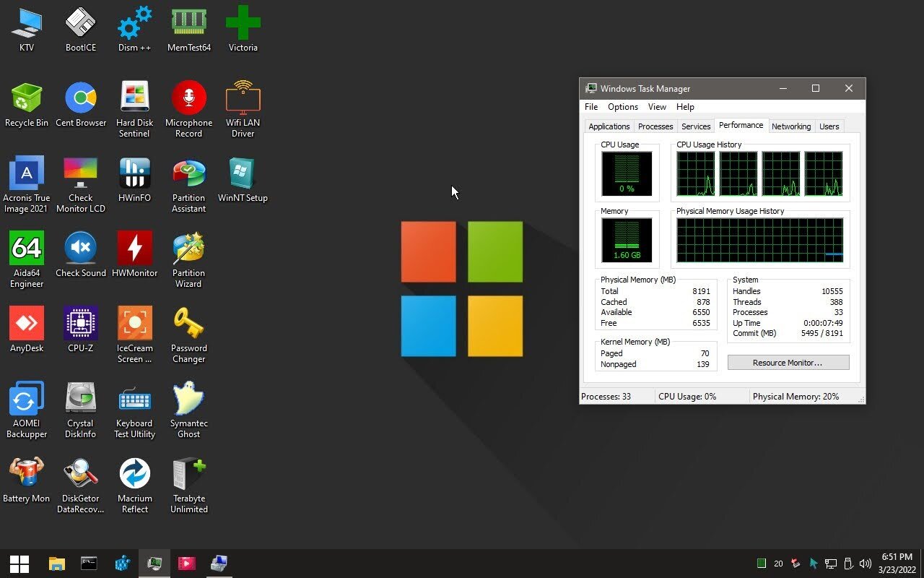
Task: Open the Wifi LAN Driver shortcut
Action: coord(243,110)
